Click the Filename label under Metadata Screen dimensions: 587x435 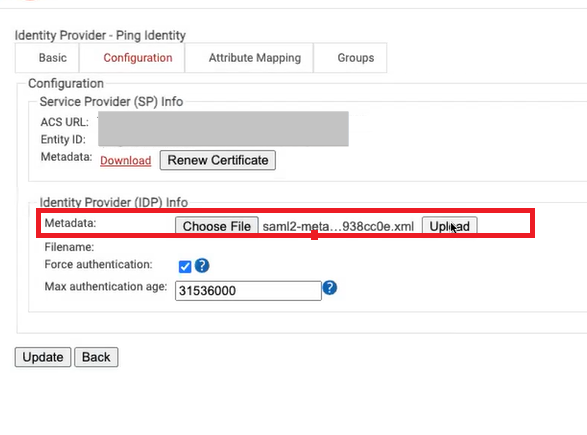[x=69, y=247]
